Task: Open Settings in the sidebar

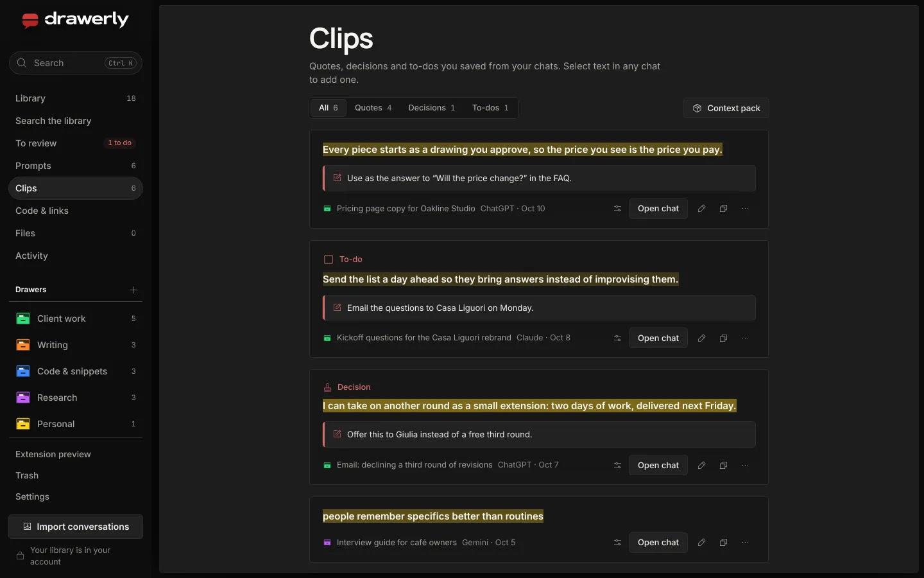Action: pos(76,496)
